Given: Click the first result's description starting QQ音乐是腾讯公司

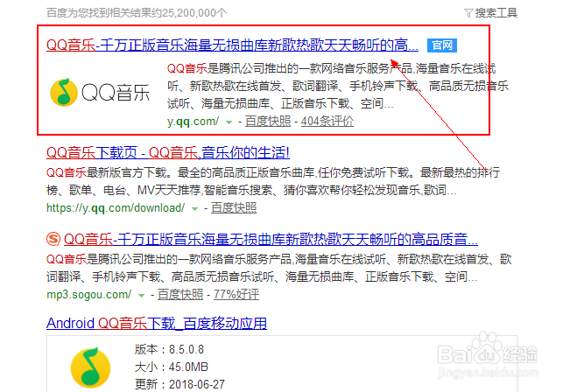Looking at the screenshot, I should coord(338,86).
